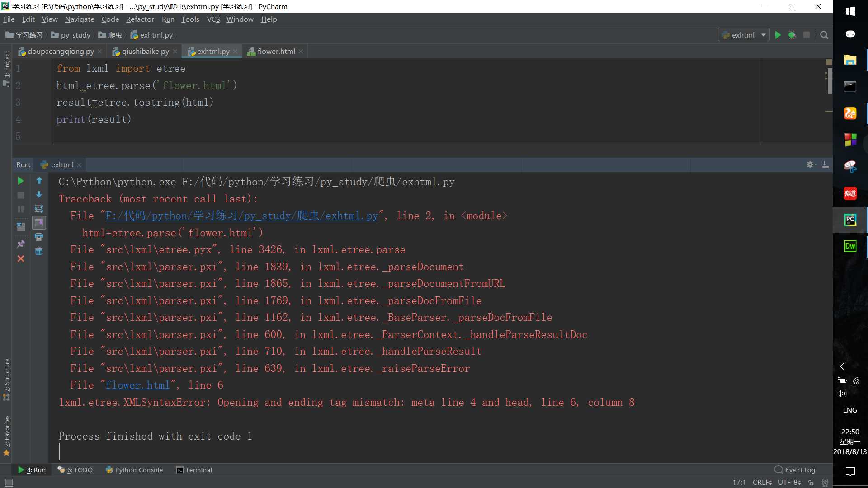Screen dimensions: 868x488
Task: Click the flower.html error link
Action: [x=138, y=385]
